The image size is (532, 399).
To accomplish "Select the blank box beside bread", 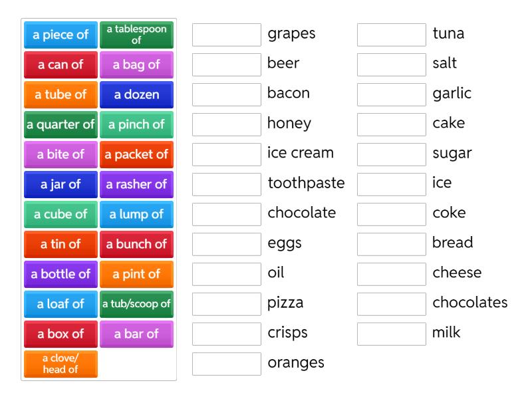I will pos(392,245).
